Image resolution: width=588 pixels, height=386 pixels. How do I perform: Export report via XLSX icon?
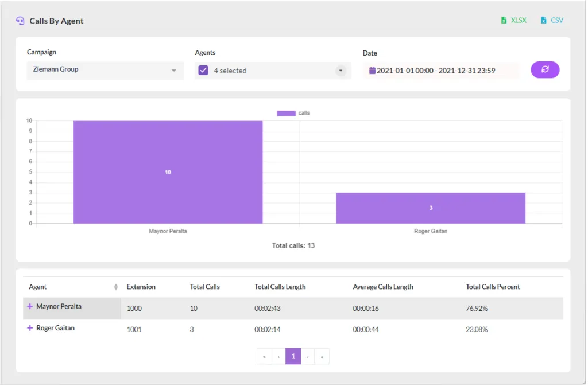point(504,20)
